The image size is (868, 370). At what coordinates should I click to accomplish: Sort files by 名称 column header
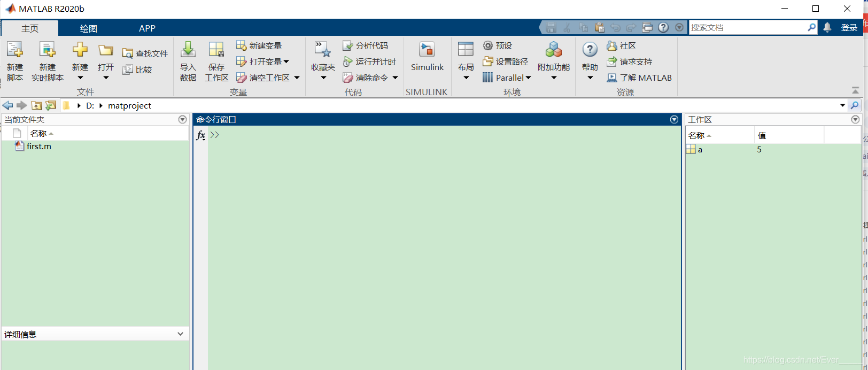tap(42, 133)
